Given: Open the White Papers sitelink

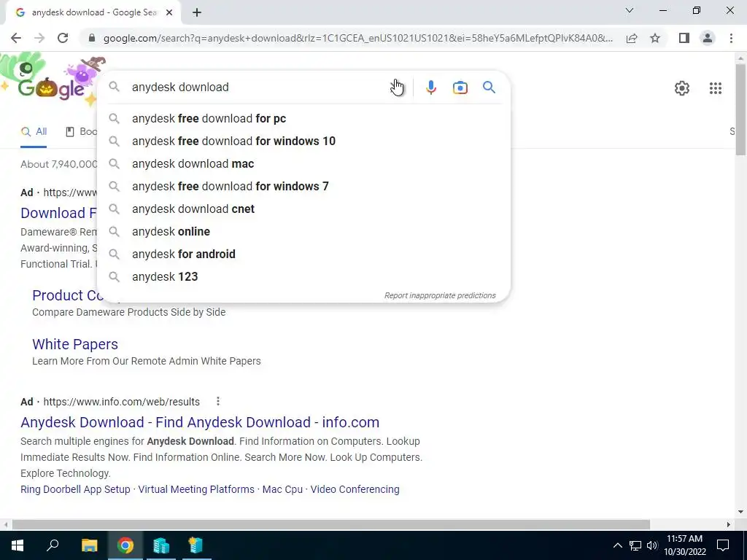Looking at the screenshot, I should pyautogui.click(x=75, y=344).
